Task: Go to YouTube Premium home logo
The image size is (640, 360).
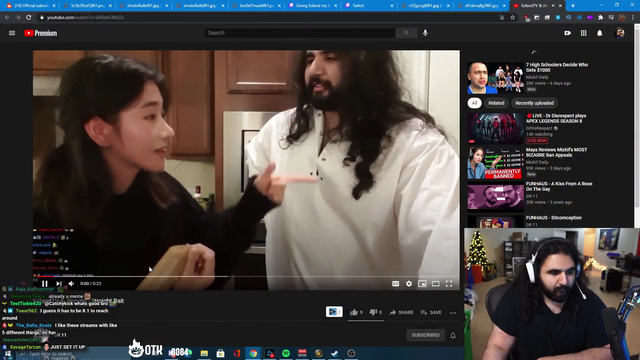Action: coord(40,33)
